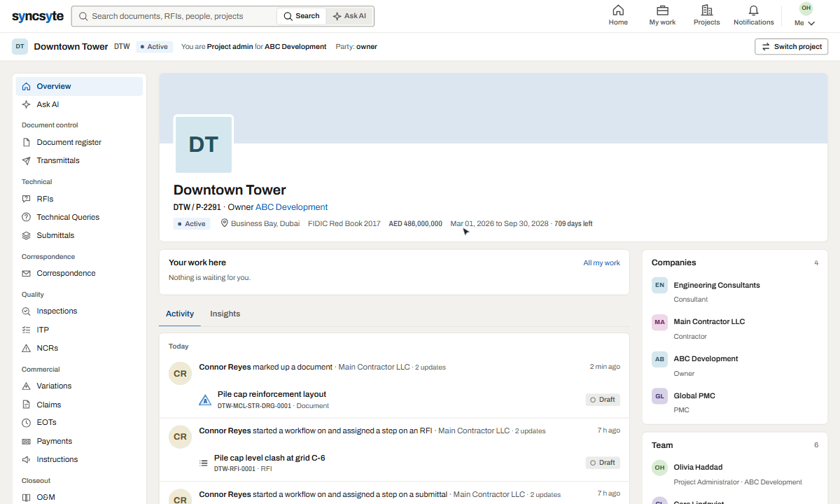Screen dimensions: 840x504
Task: Open the ABC Development owner link
Action: (x=291, y=207)
